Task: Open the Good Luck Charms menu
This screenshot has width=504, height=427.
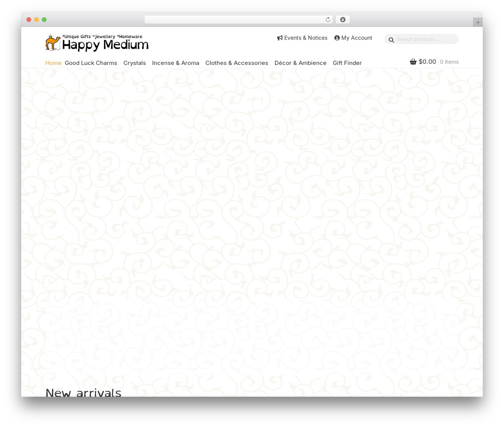Action: 91,63
